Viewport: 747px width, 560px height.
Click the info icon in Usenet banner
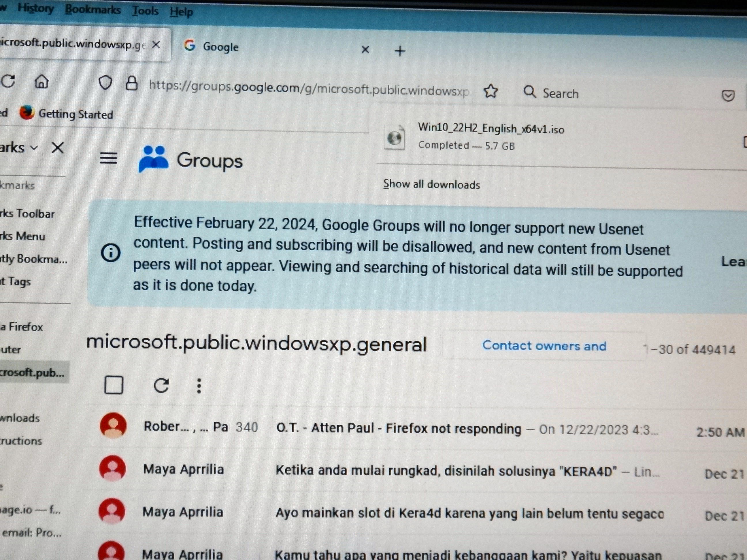(x=110, y=252)
